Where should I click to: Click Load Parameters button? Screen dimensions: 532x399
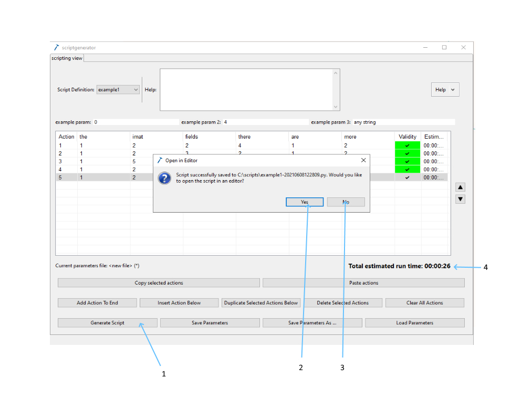tap(414, 323)
